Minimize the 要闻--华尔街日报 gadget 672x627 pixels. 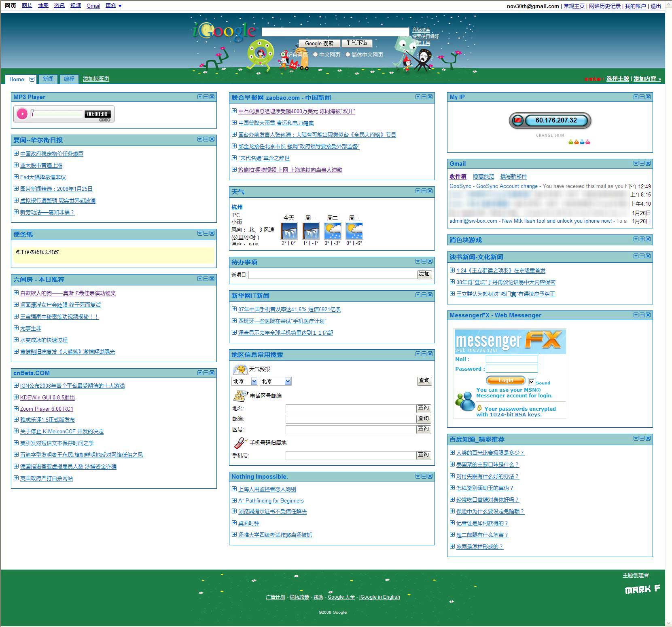[x=206, y=139]
